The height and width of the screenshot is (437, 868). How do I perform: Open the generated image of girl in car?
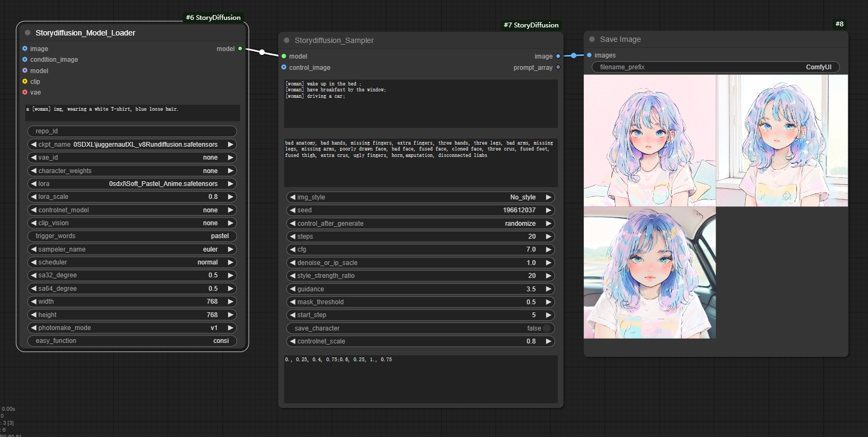click(x=650, y=273)
